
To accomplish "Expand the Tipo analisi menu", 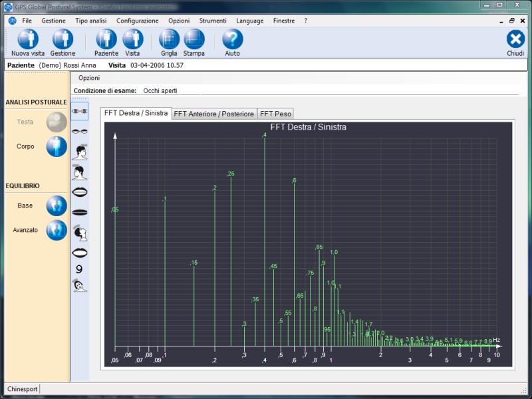I will pyautogui.click(x=90, y=21).
